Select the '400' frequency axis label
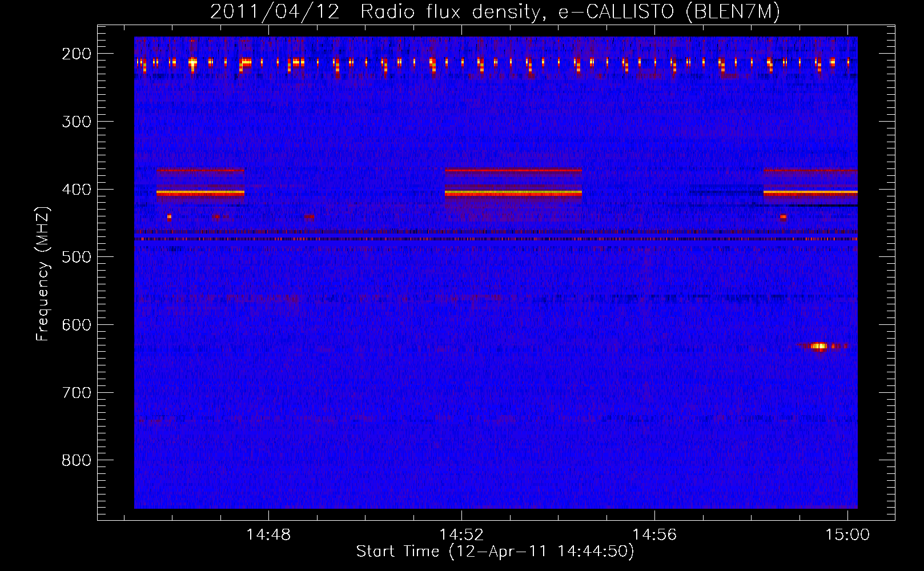 coord(76,190)
